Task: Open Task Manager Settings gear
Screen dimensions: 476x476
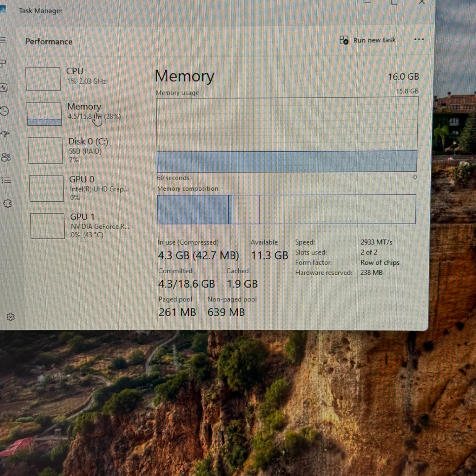Action: pos(10,317)
